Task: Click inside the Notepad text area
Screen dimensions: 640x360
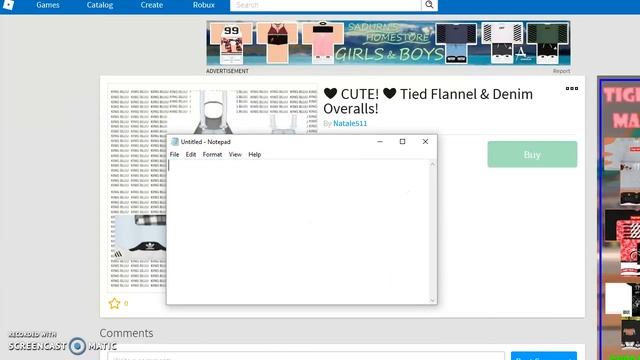Action: click(x=298, y=231)
